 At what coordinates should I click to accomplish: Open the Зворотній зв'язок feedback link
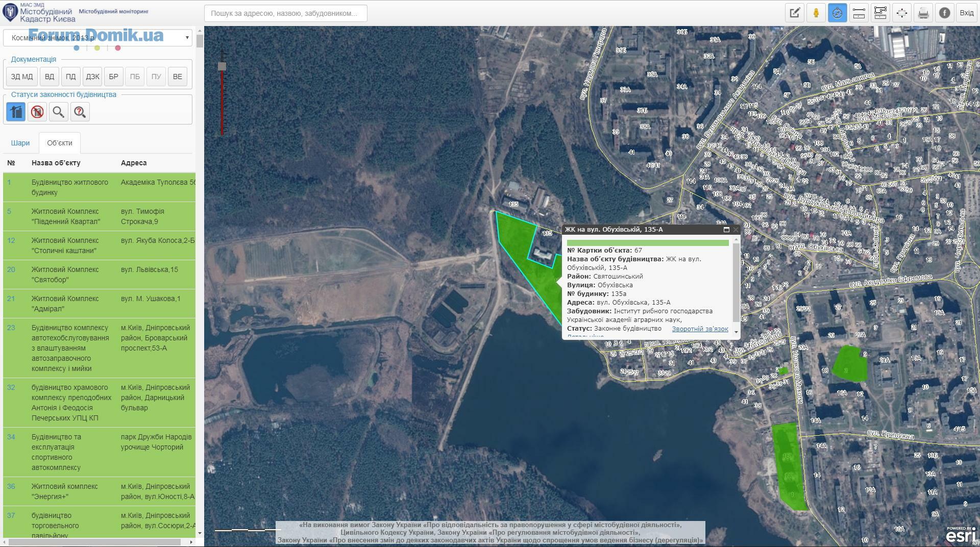tap(700, 329)
